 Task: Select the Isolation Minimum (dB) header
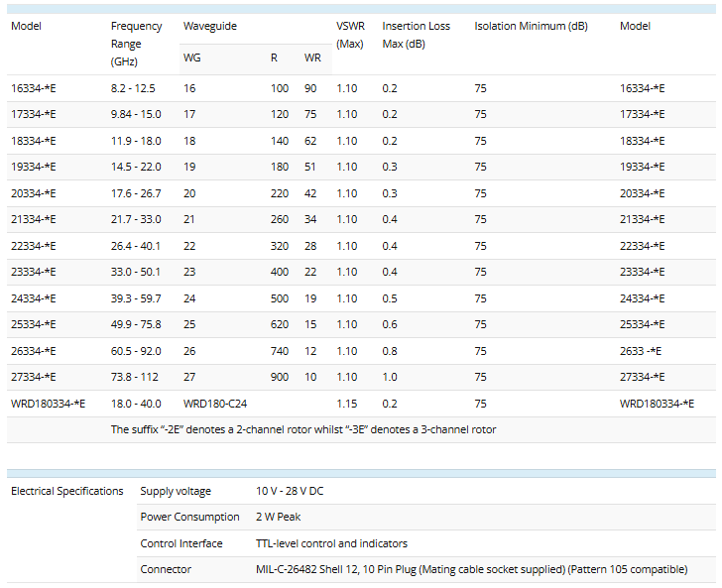[x=531, y=26]
